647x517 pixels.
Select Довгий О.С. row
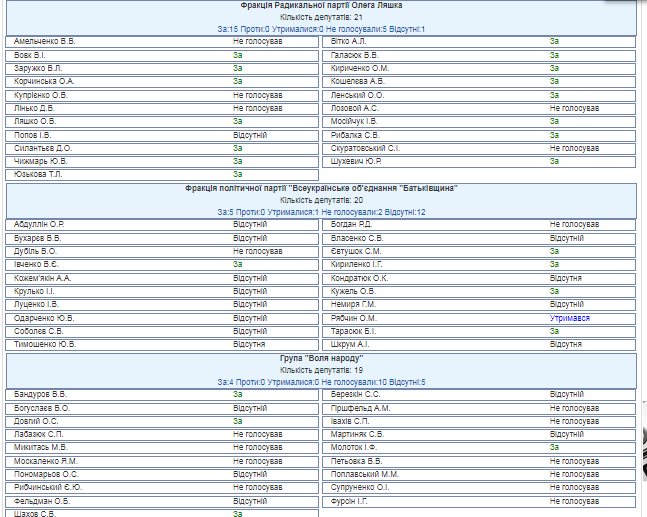point(162,422)
